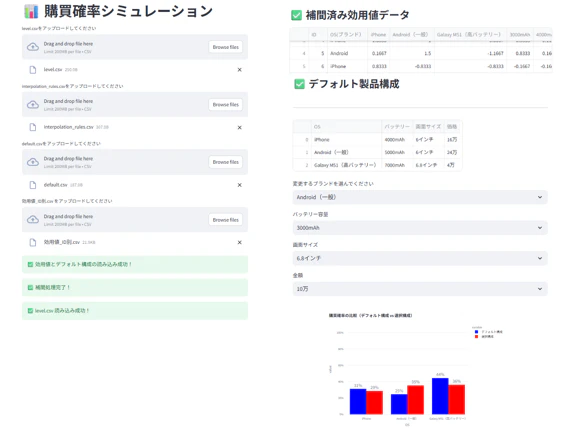
Task: Click Android（一般） column header in utility table
Action: click(411, 34)
